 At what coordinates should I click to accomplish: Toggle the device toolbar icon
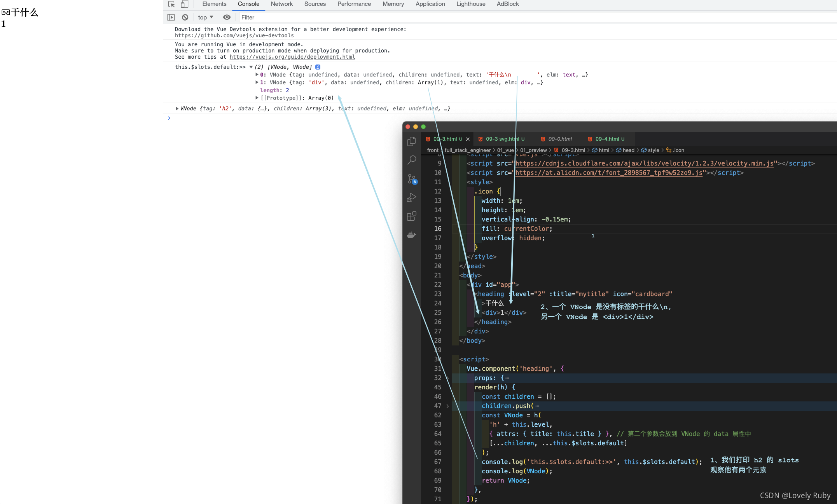click(185, 4)
